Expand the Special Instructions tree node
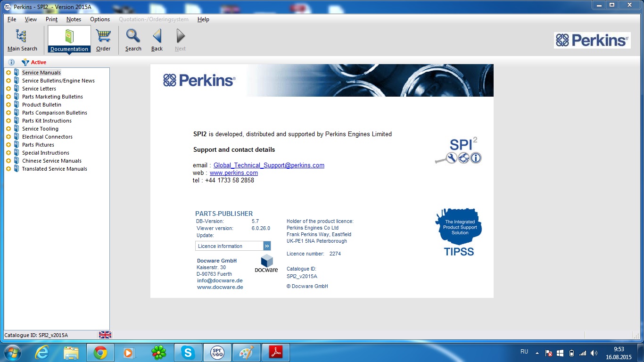 [8, 153]
